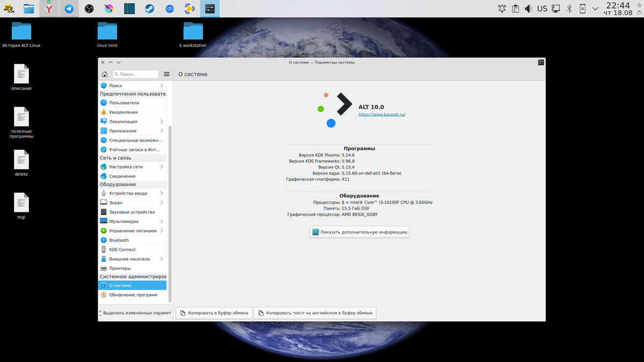Click the clock showing 22:44
Viewport: 644px width, 362px height.
pyautogui.click(x=618, y=9)
